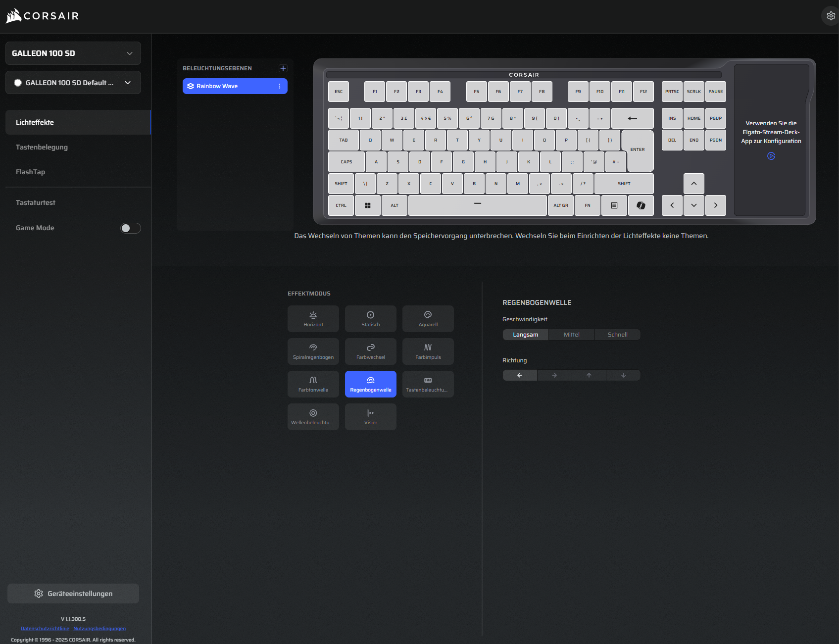The image size is (839, 644).
Task: Select the Visier effect mode
Action: [x=370, y=417]
